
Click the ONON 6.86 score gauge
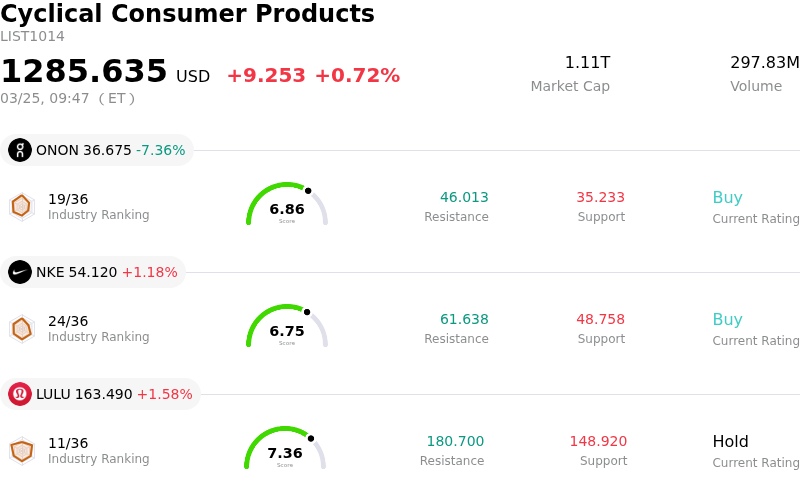click(x=287, y=205)
